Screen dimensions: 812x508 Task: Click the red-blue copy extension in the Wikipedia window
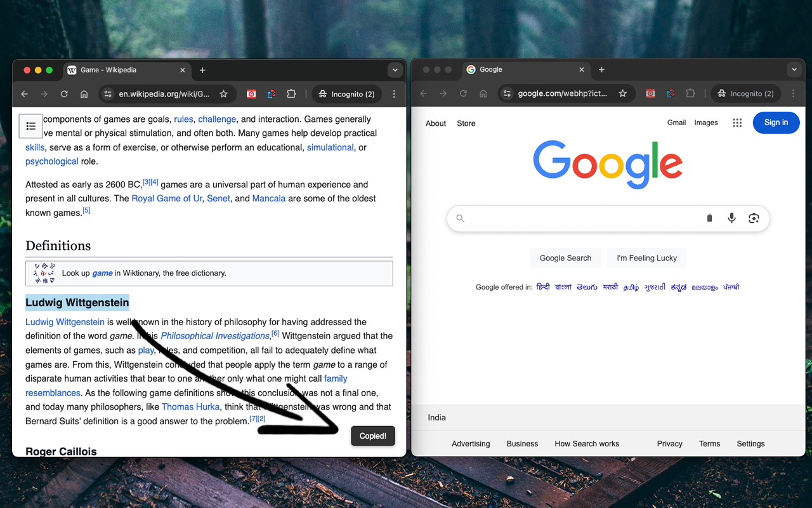coord(272,94)
